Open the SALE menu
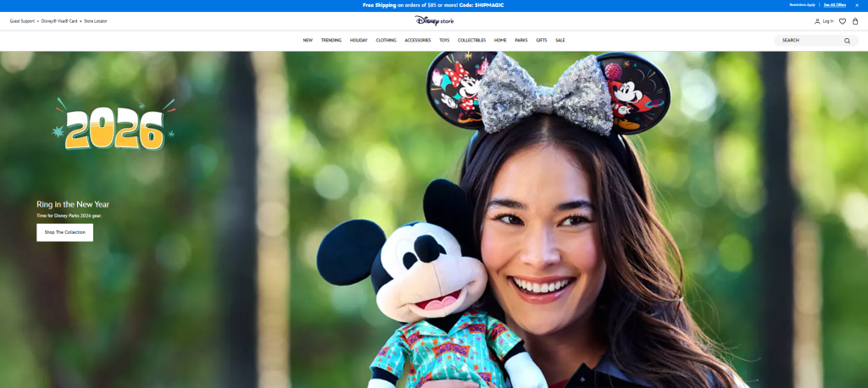Viewport: 868px width, 388px height. tap(560, 41)
